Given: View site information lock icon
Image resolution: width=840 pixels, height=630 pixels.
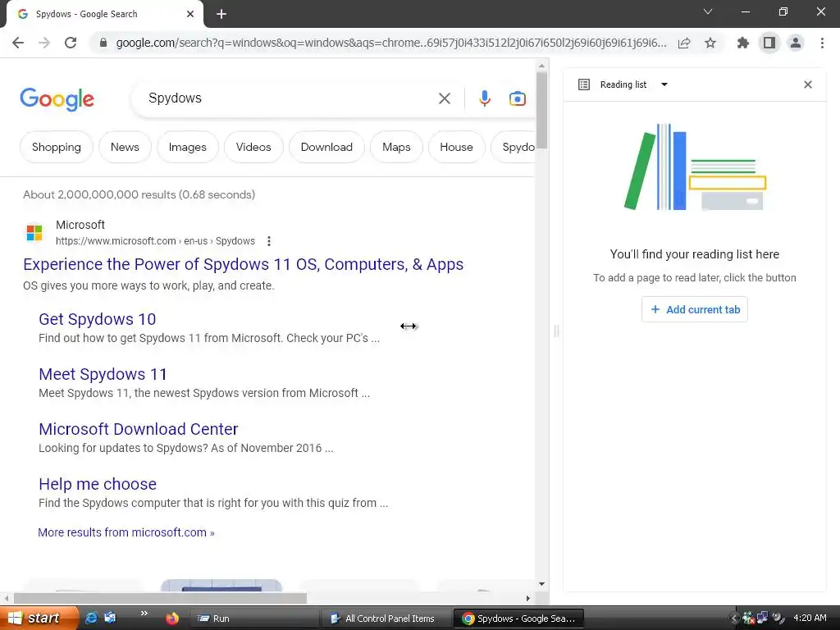Looking at the screenshot, I should click(103, 43).
